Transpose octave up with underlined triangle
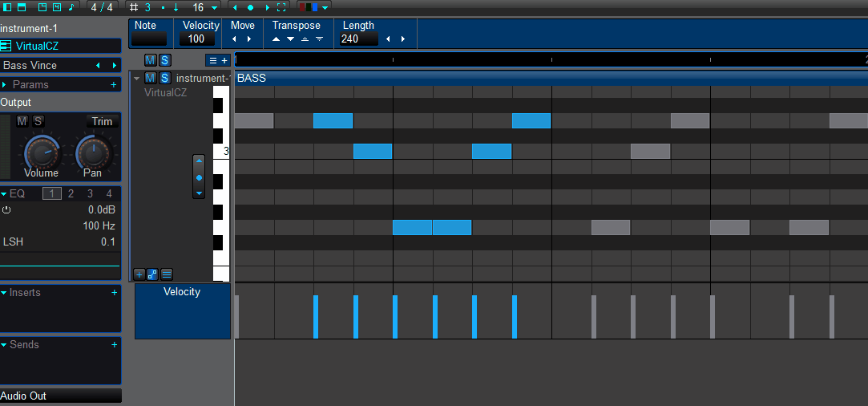868x406 pixels. point(305,39)
